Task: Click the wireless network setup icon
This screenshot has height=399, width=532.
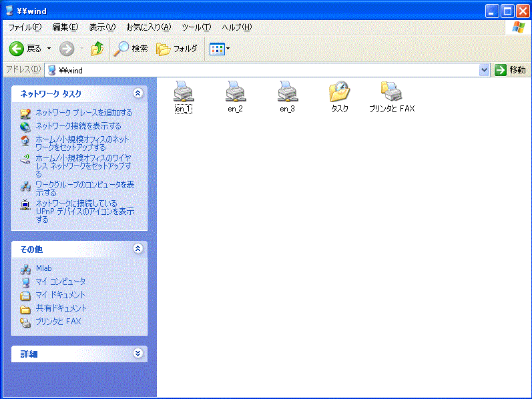Action: [25, 159]
